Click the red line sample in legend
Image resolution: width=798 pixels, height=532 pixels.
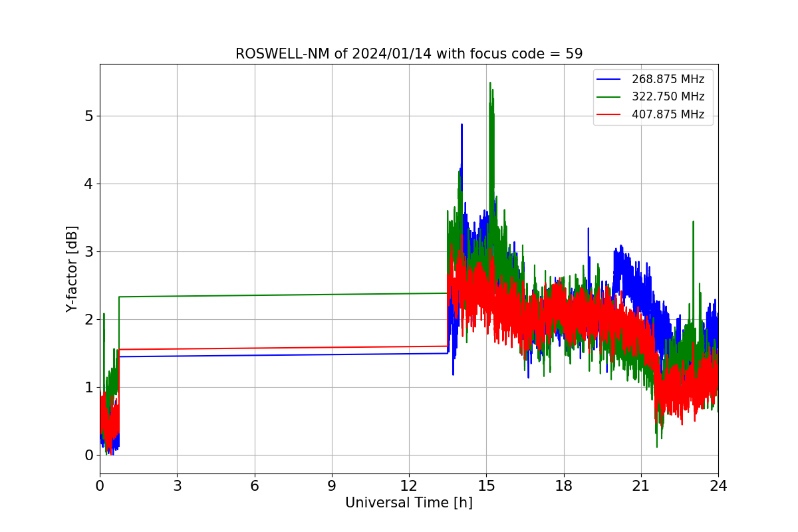[x=608, y=114]
